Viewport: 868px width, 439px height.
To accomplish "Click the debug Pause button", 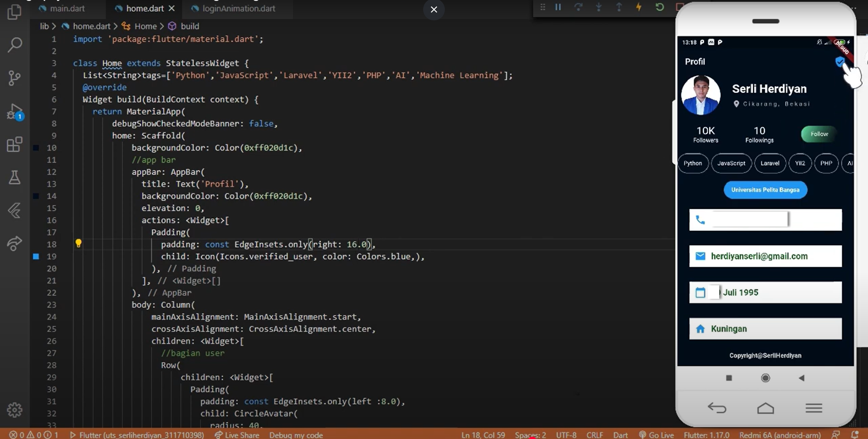I will coord(558,7).
